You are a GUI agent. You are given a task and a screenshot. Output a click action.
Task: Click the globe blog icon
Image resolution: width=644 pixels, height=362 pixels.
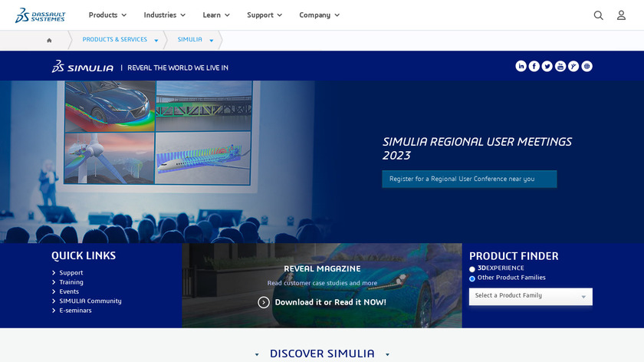point(587,66)
